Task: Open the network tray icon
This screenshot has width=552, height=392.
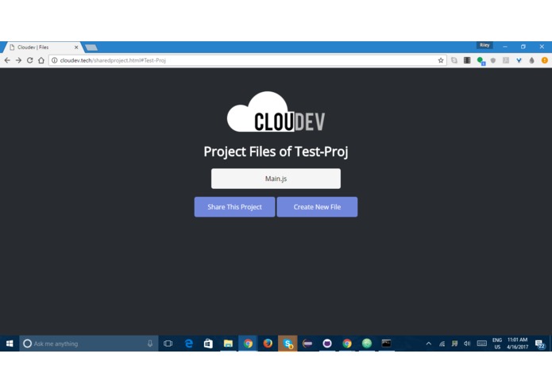Action: click(x=442, y=344)
